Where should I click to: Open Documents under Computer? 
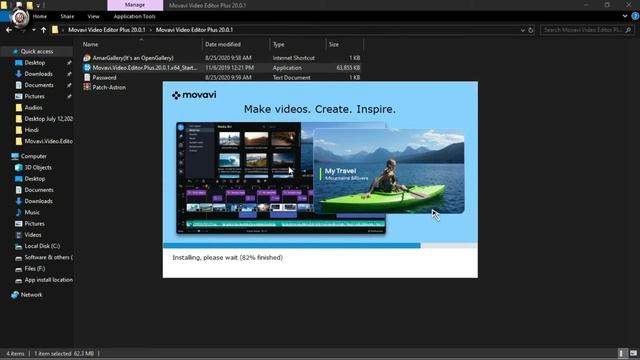39,190
